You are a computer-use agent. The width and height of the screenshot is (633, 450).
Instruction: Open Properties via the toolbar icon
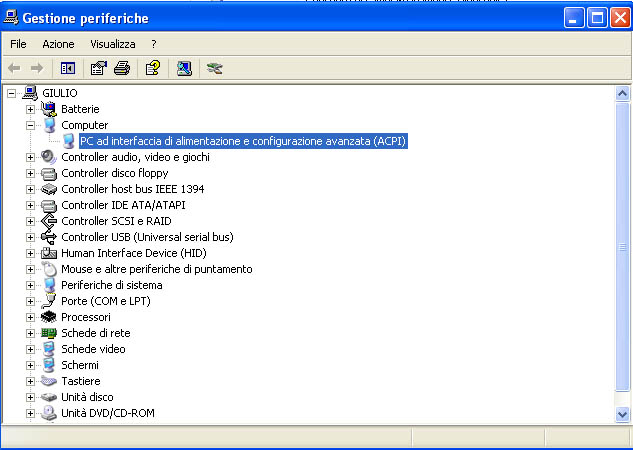99,68
